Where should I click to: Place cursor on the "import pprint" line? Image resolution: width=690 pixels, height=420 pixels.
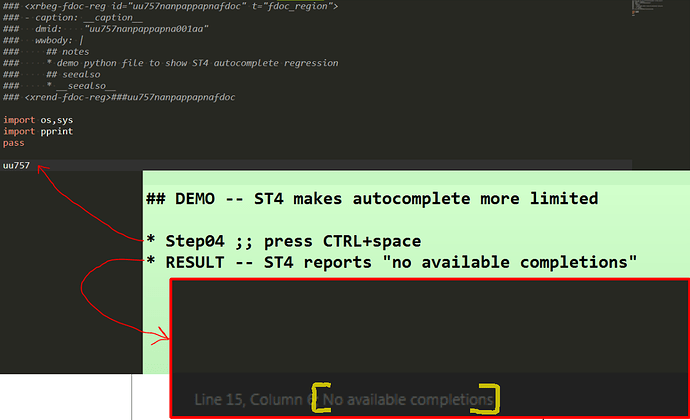tap(38, 131)
